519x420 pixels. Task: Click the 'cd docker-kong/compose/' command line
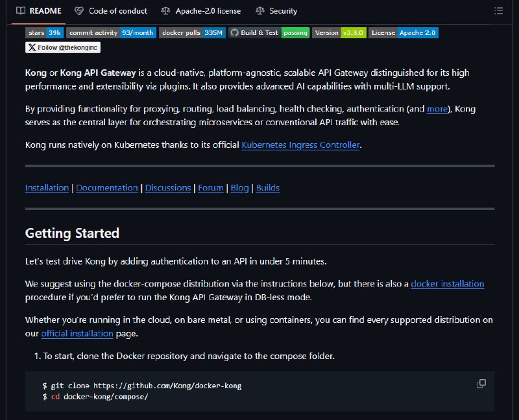click(x=95, y=397)
